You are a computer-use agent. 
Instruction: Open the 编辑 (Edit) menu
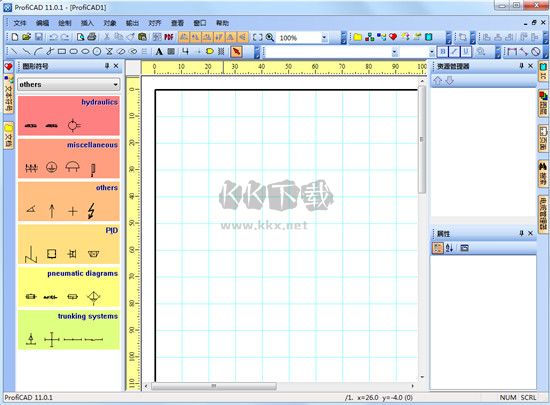[x=42, y=23]
